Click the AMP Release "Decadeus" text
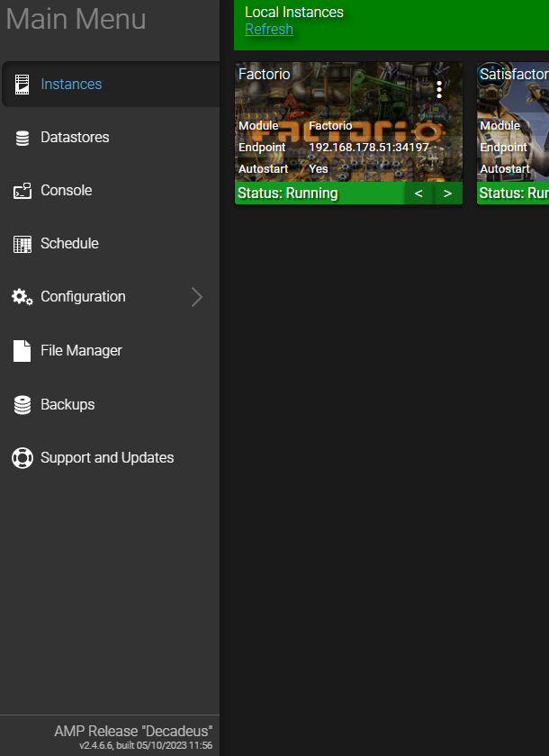 click(133, 731)
